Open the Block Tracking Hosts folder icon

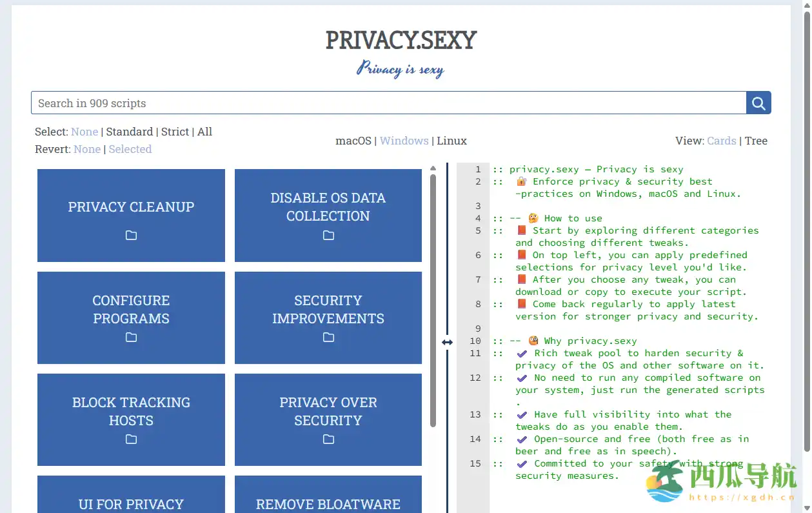131,439
